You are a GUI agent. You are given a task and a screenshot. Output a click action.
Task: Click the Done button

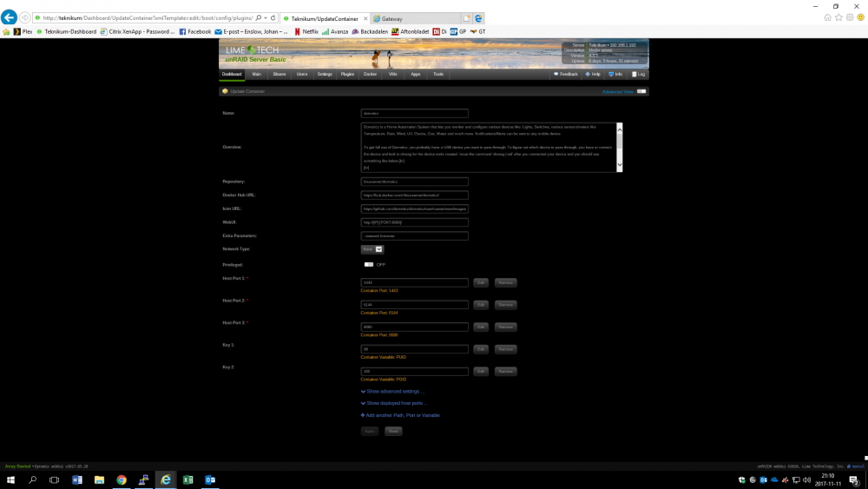coord(393,432)
